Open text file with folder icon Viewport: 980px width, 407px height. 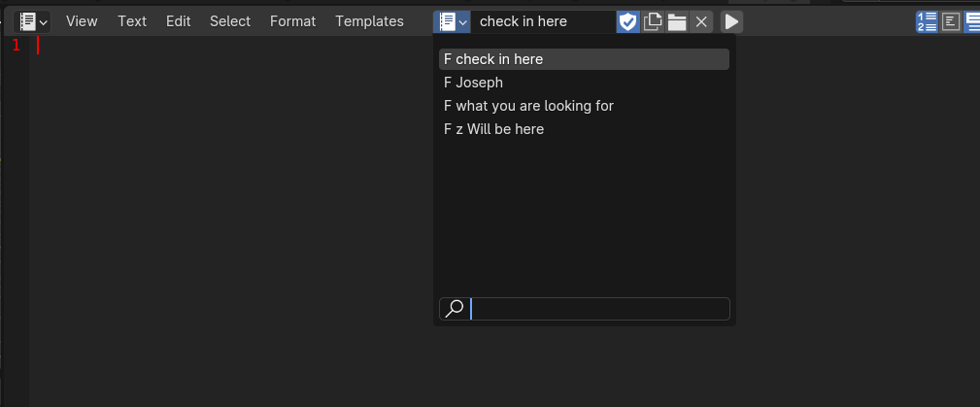tap(677, 22)
